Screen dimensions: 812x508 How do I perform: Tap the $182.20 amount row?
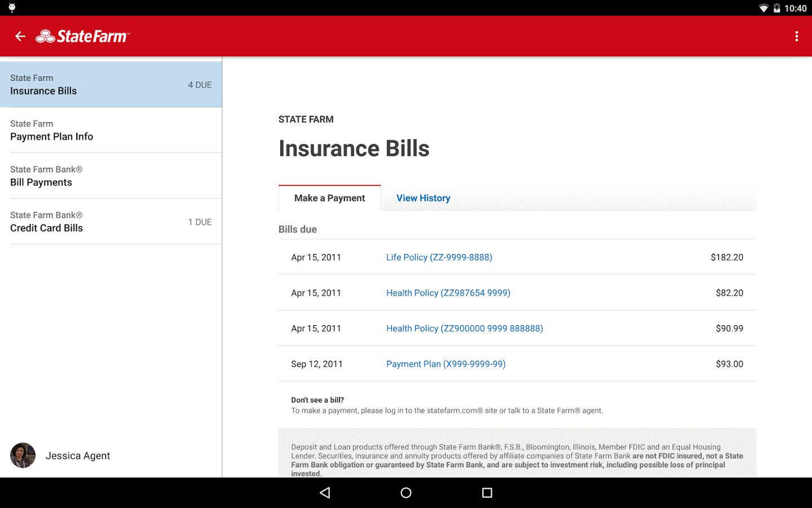pos(727,257)
